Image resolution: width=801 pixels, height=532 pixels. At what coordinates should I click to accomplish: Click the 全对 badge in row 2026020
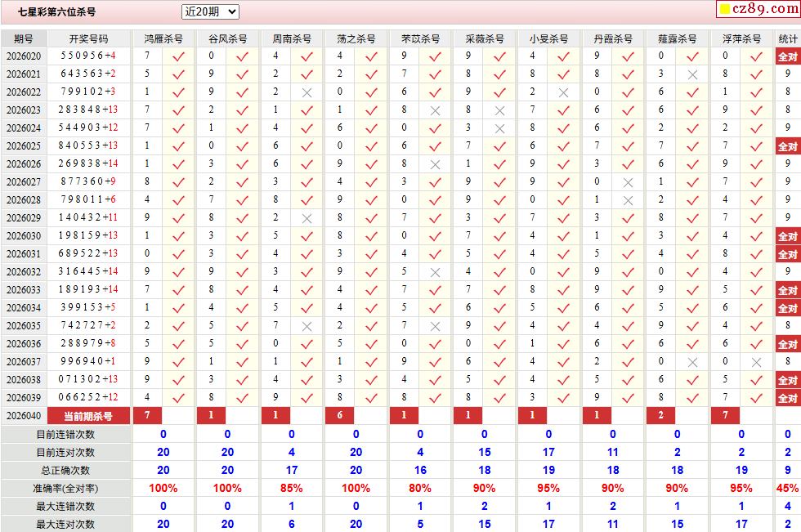pyautogui.click(x=787, y=56)
